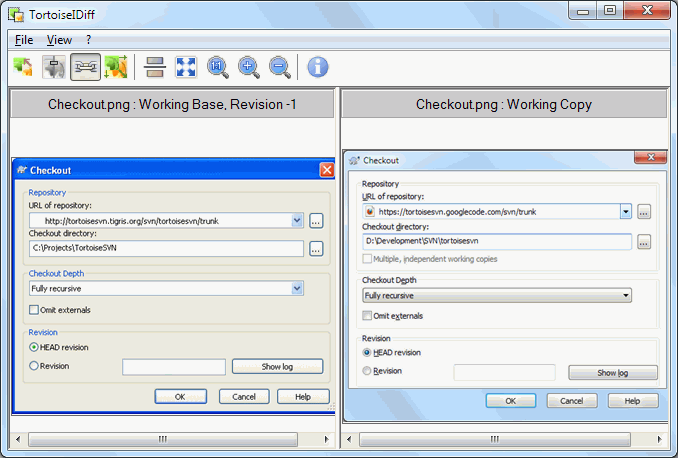Open the View menu
Viewport: 678px width, 458px height.
point(59,40)
